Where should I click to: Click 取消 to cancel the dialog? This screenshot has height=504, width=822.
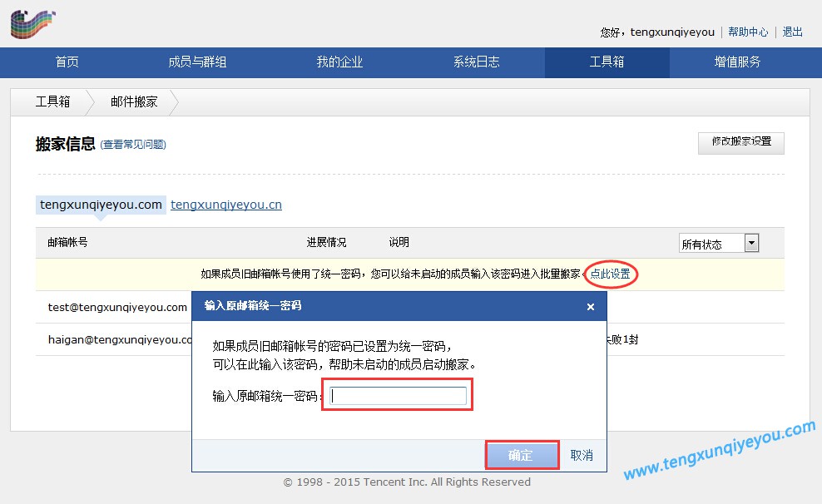pyautogui.click(x=582, y=455)
